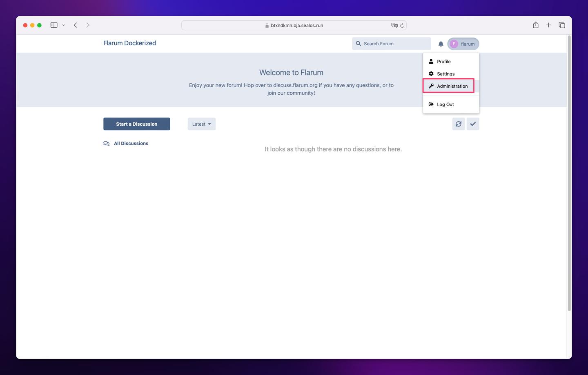Image resolution: width=588 pixels, height=375 pixels.
Task: Click the search magnifier icon
Action: click(358, 44)
